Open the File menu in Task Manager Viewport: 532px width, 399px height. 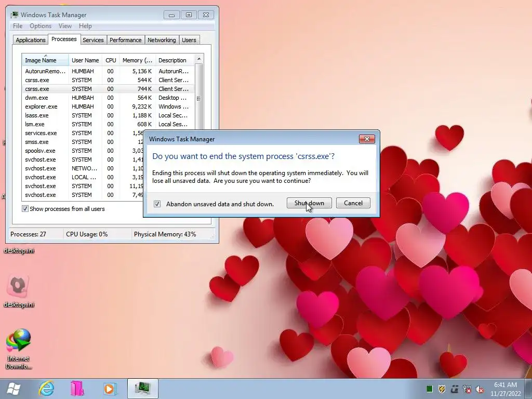click(x=18, y=26)
